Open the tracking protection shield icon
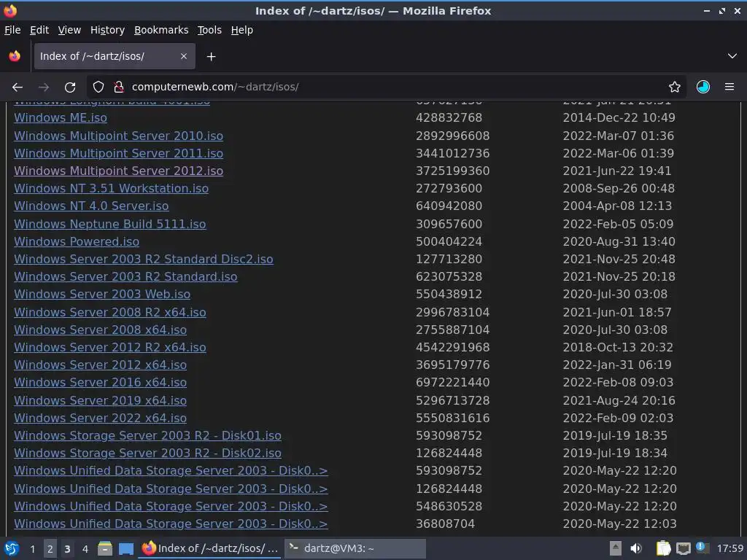 click(x=98, y=87)
